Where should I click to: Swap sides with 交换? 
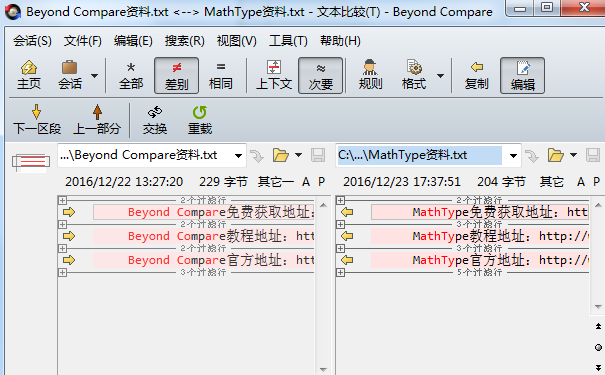point(155,120)
